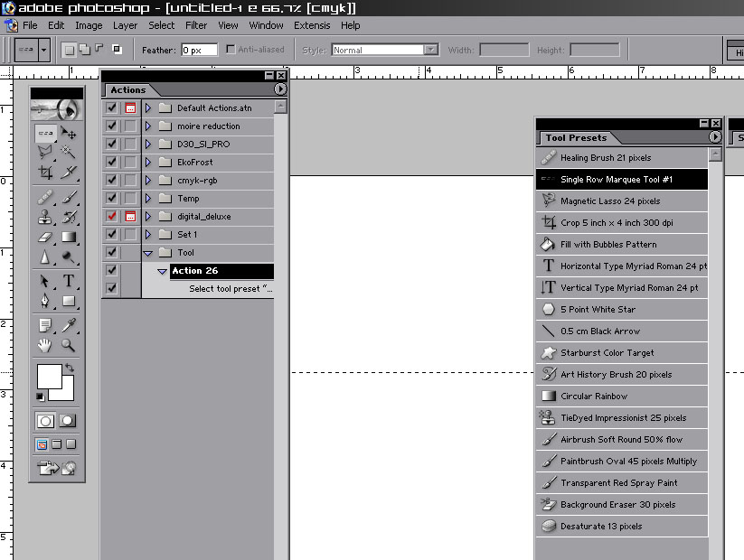This screenshot has width=744, height=560.
Task: Select the Hand tool
Action: pyautogui.click(x=45, y=345)
